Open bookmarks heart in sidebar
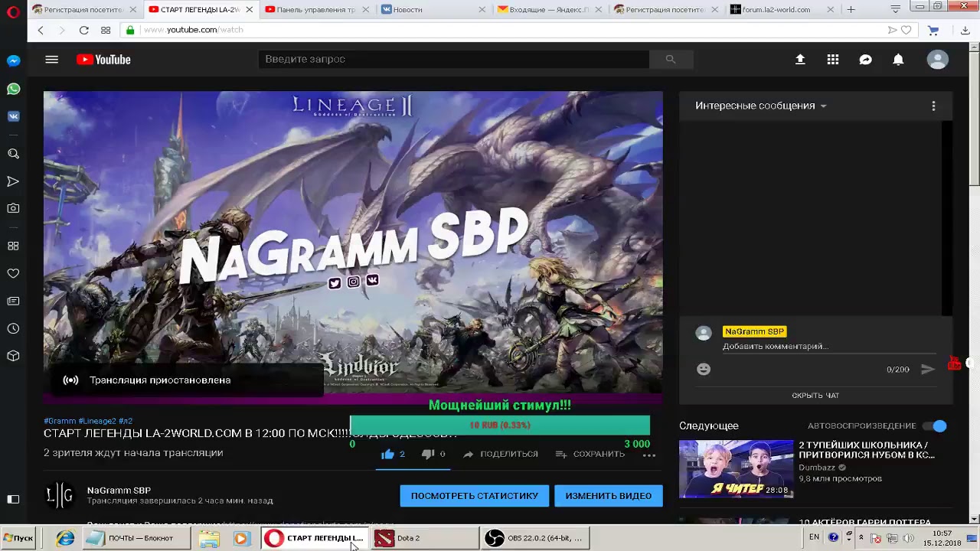Viewport: 980px width, 551px height. pyautogui.click(x=13, y=273)
